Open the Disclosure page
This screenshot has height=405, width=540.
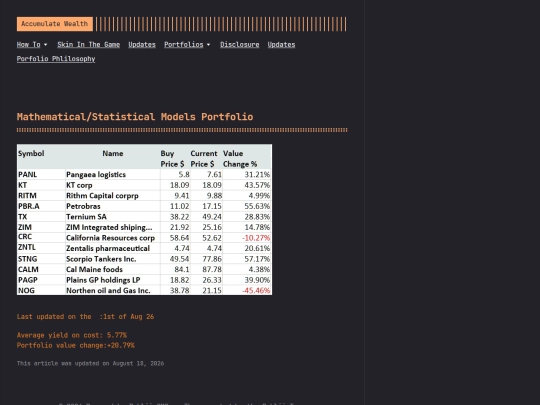click(240, 44)
